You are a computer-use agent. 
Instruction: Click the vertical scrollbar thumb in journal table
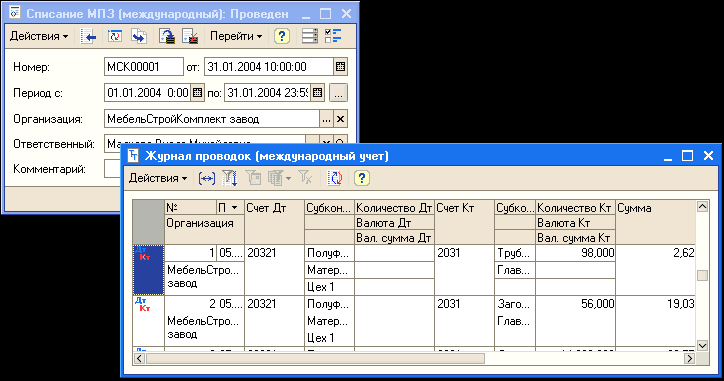pos(702,275)
